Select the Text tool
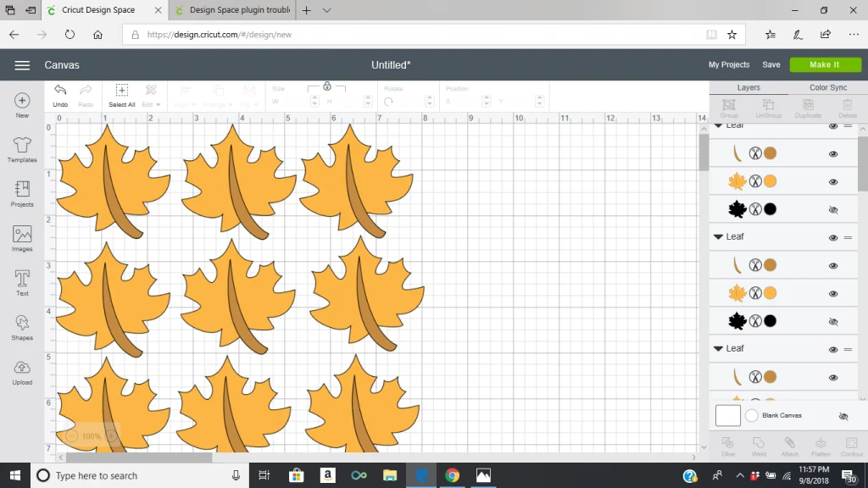868x488 pixels. click(22, 281)
